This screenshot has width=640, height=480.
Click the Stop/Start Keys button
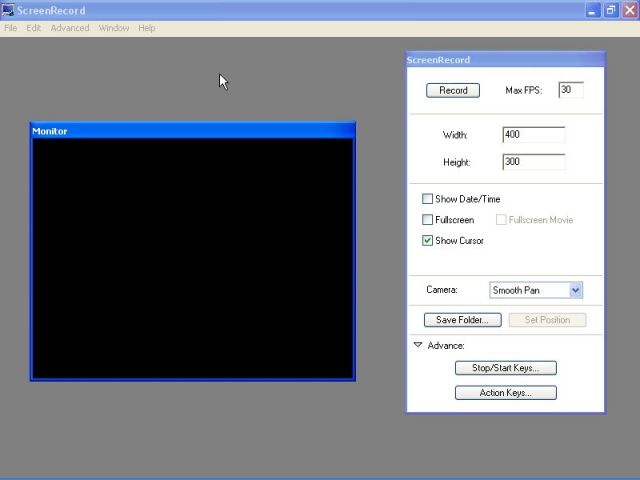506,368
